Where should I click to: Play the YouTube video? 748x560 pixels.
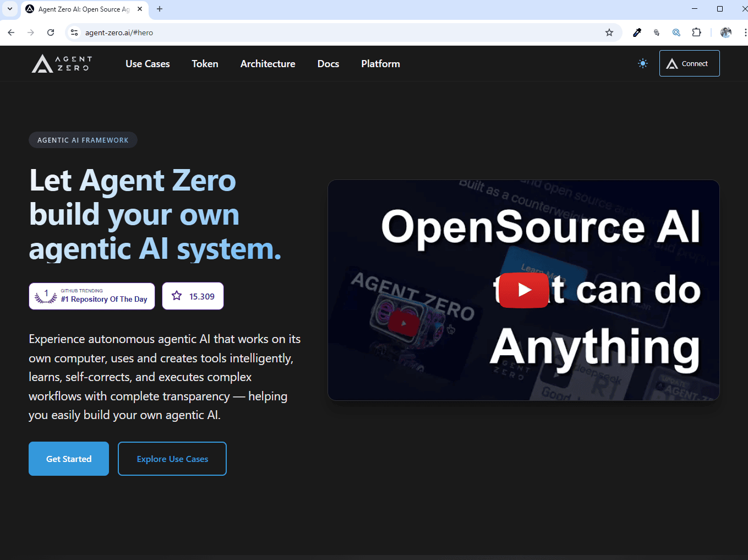pyautogui.click(x=523, y=290)
